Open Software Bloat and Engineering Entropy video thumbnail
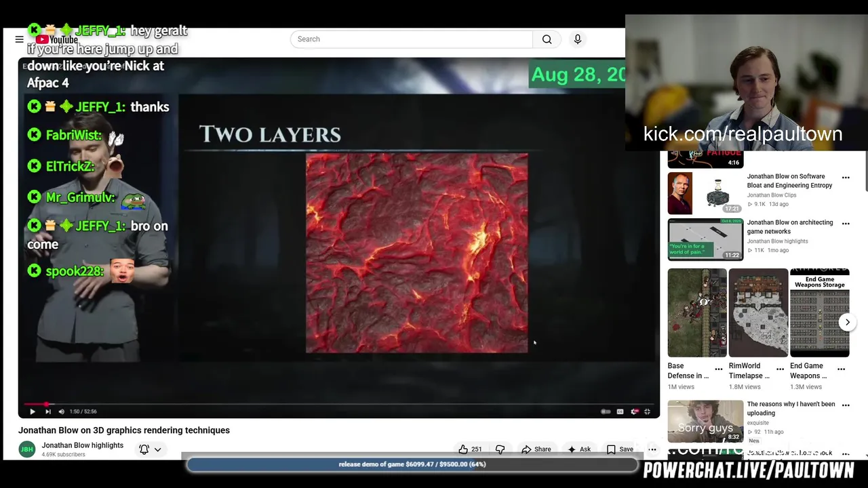Viewport: 868px width, 488px height. tap(705, 193)
